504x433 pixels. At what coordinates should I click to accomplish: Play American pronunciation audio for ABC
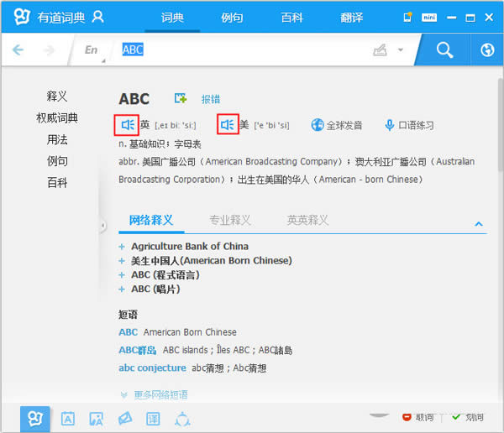coord(228,124)
